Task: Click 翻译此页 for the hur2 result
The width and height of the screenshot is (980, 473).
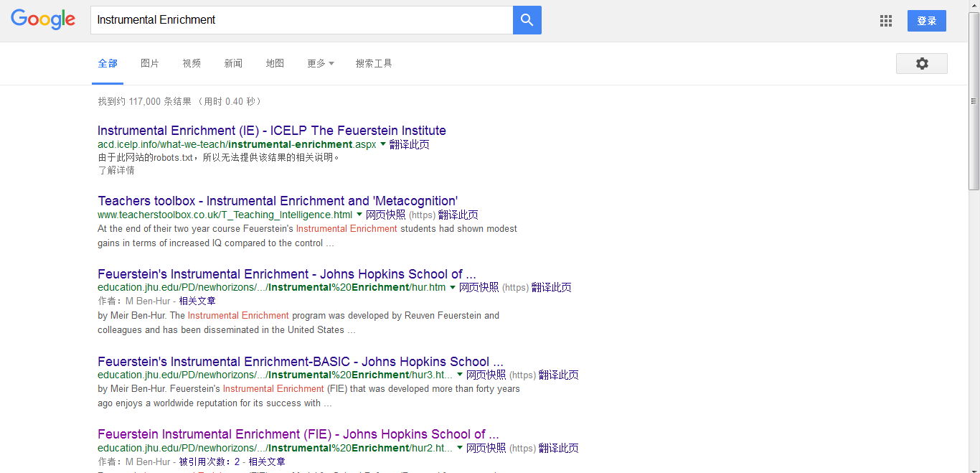Action: 558,448
